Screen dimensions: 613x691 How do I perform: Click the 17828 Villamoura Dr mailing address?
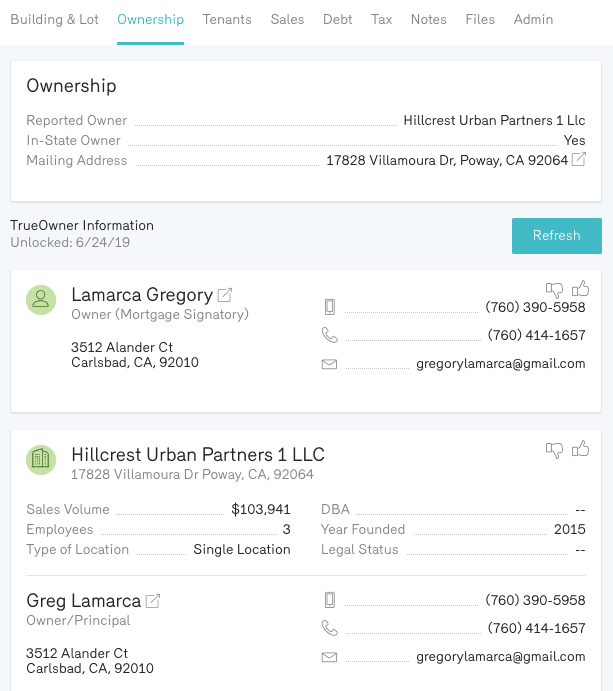[447, 160]
